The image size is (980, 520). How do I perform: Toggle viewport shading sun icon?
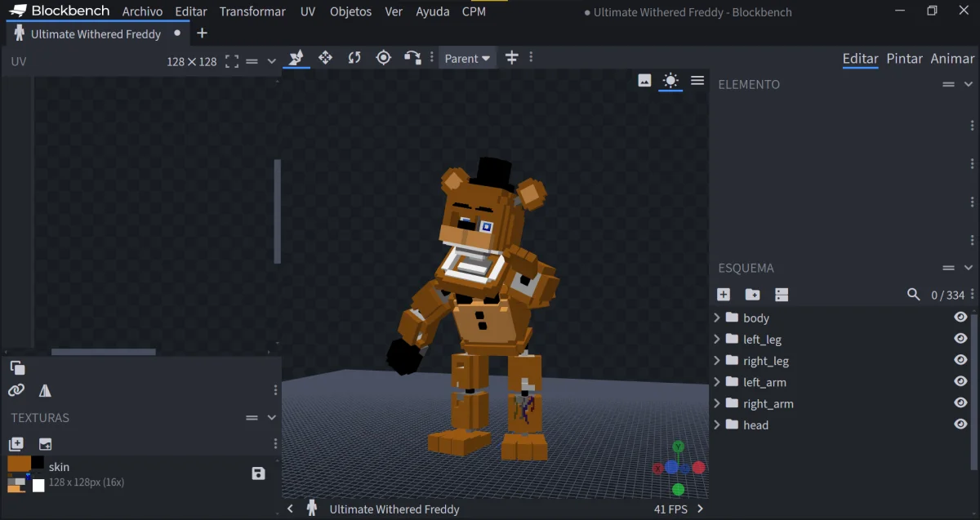pos(670,80)
